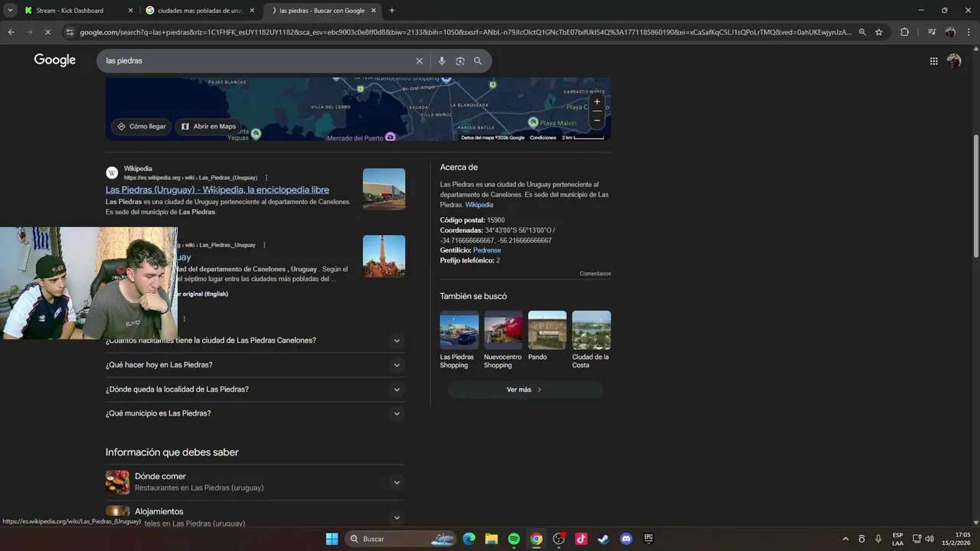Open Chrome media controls icon
This screenshot has height=551, width=980.
click(x=932, y=32)
